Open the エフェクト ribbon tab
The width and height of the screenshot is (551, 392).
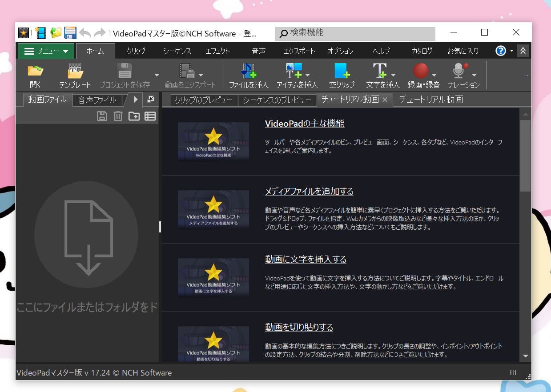[217, 51]
